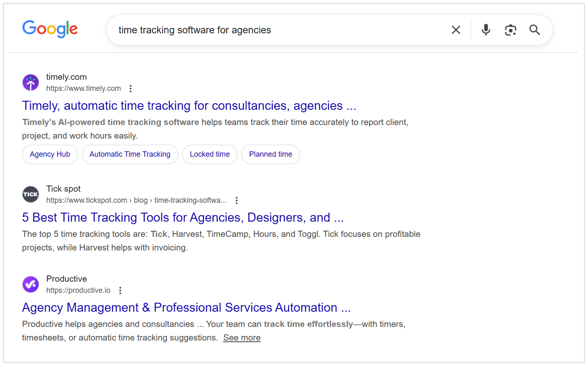Select the Tick spot favicon
This screenshot has height=366, width=588.
tap(30, 194)
